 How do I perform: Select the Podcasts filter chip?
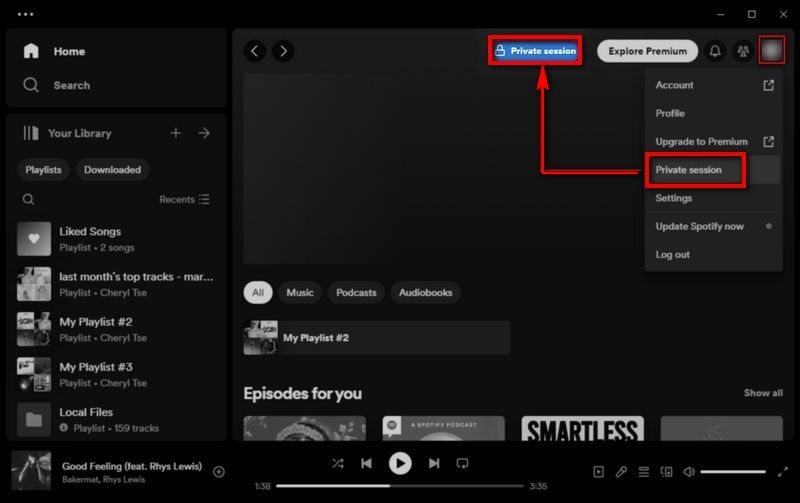point(356,293)
